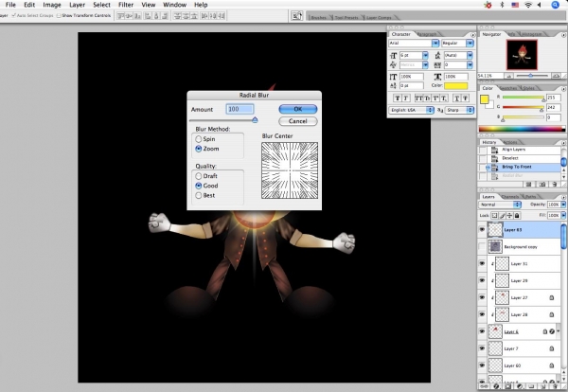Viewport: 568px width, 392px height.
Task: Open the layer Opacity dropdown arrow
Action: tap(563, 205)
